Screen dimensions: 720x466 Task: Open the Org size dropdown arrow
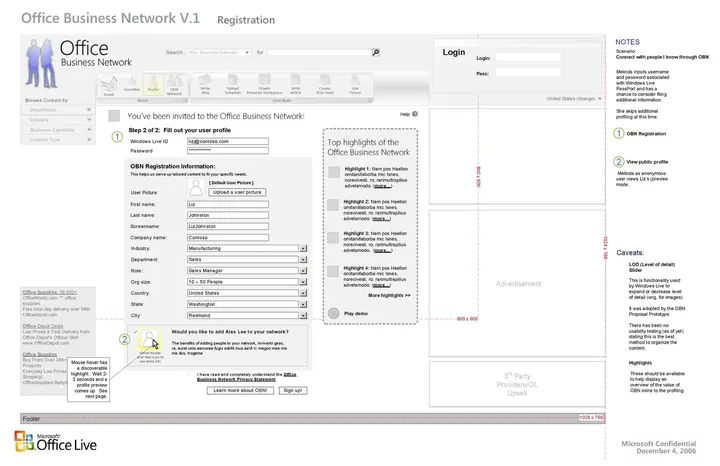click(x=303, y=282)
